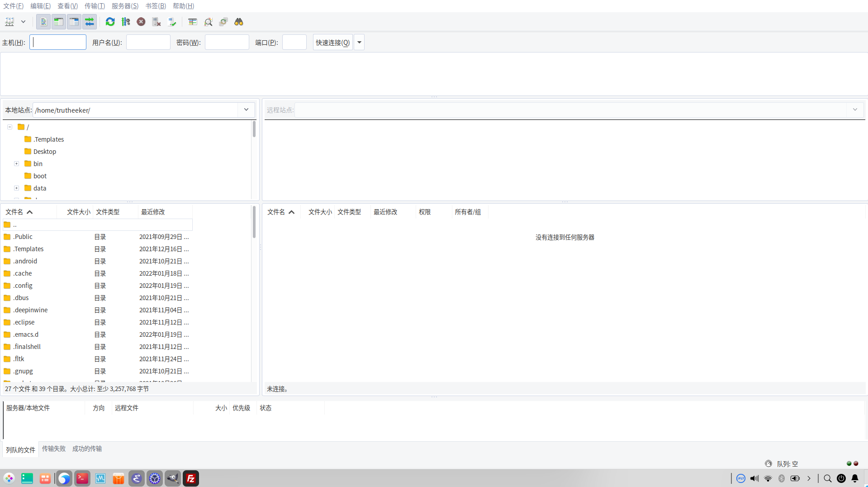The image size is (868, 487).
Task: Open directory listing filters dialog
Action: pyautogui.click(x=193, y=22)
